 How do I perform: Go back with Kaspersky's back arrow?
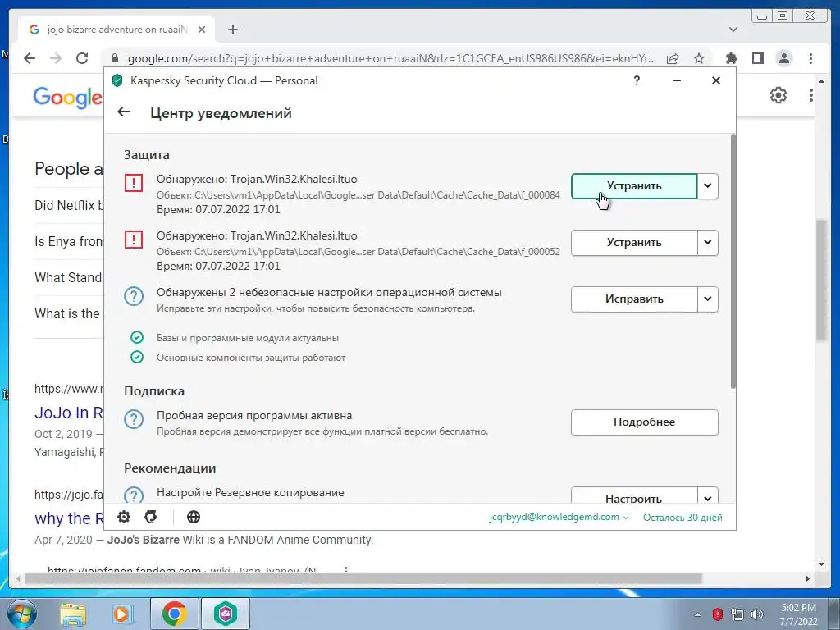coord(124,112)
